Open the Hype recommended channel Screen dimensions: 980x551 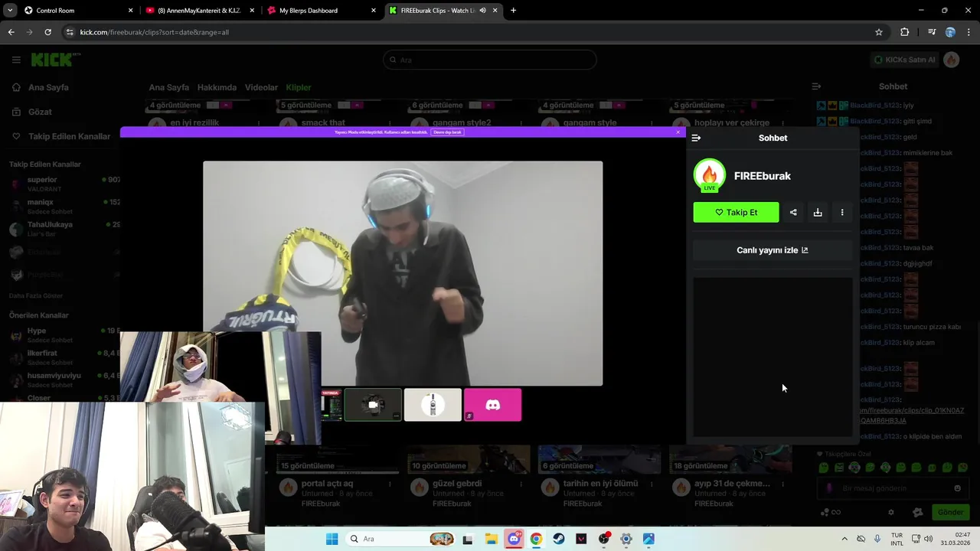coord(64,335)
